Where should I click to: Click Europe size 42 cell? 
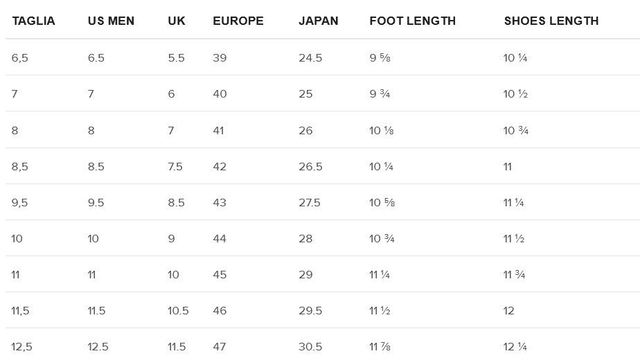[220, 167]
